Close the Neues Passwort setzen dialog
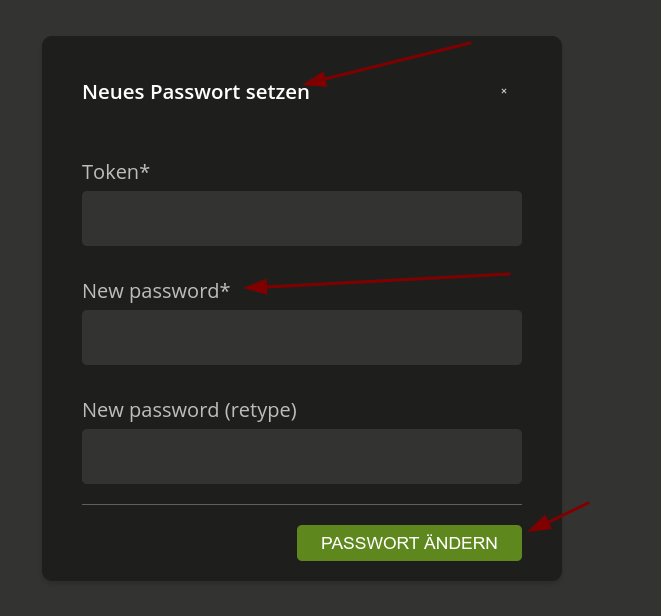661x616 pixels. 504,91
